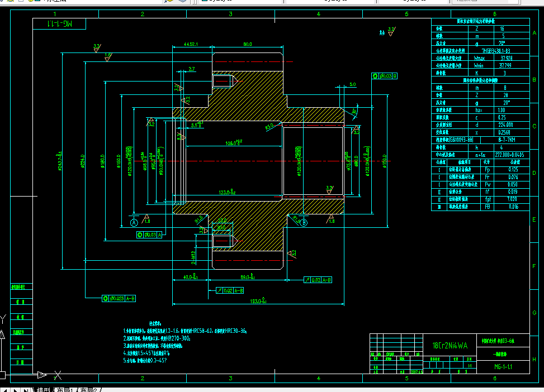This screenshot has height=392, width=544.
Task: Select the 2-M12 thread callout
Action: pos(193,257)
